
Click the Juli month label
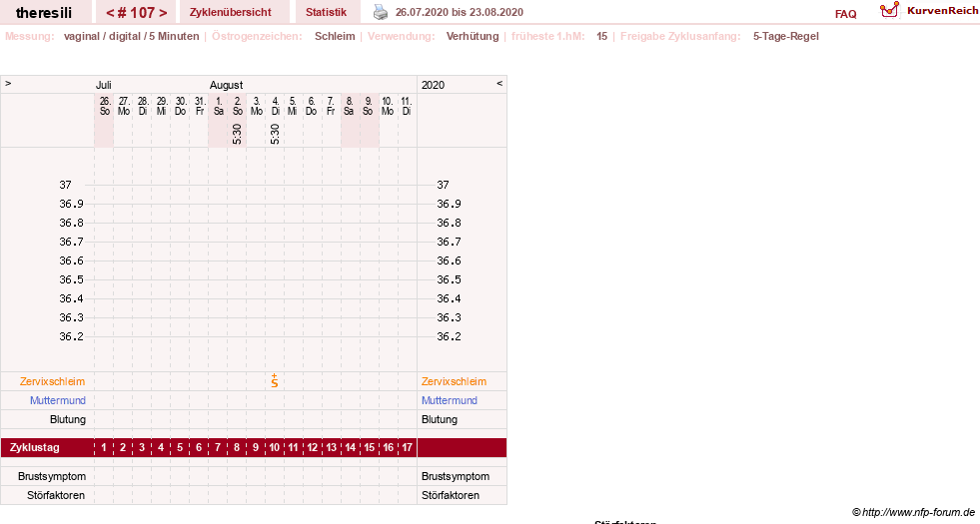pos(103,85)
